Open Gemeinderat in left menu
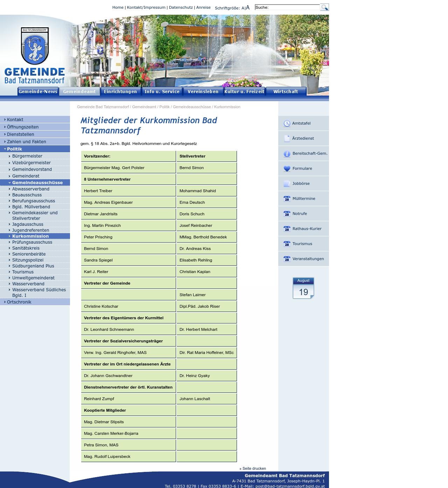Screen dimensions: 448x488 (x=35, y=176)
